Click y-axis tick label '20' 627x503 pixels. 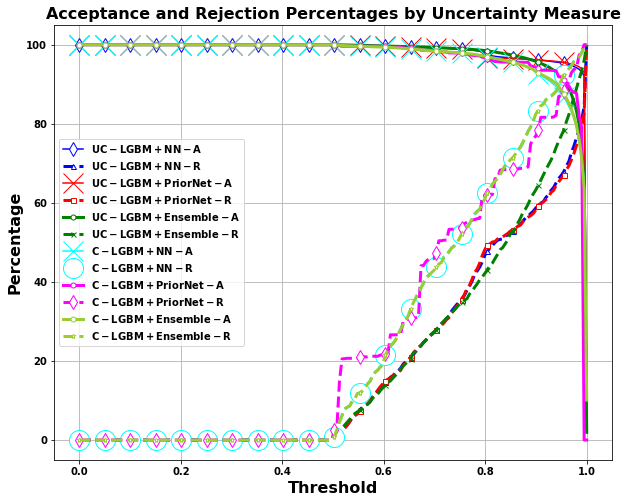click(40, 361)
